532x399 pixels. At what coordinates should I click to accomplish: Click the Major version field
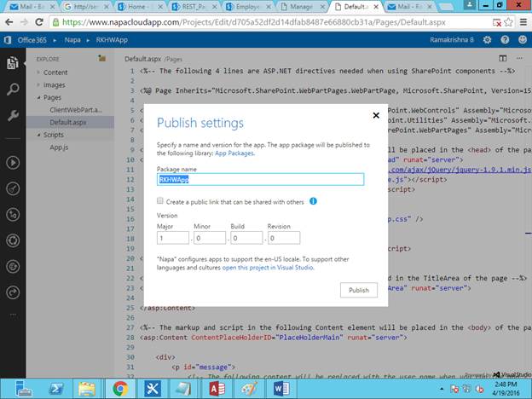coord(173,238)
